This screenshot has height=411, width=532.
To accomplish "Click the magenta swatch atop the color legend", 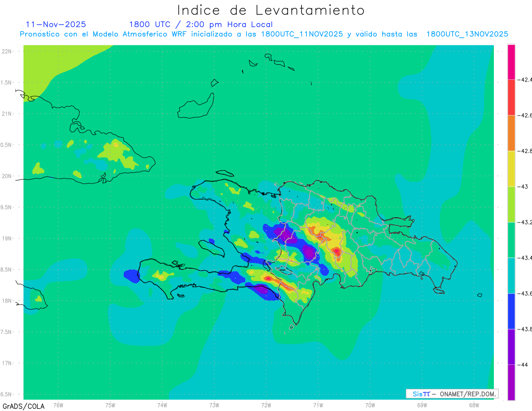I will [511, 62].
